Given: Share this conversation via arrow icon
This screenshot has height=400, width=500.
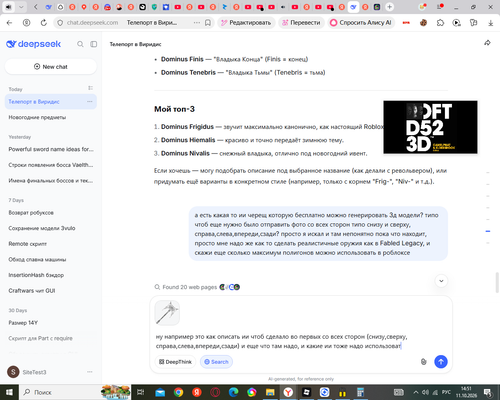Looking at the screenshot, I should click(487, 43).
